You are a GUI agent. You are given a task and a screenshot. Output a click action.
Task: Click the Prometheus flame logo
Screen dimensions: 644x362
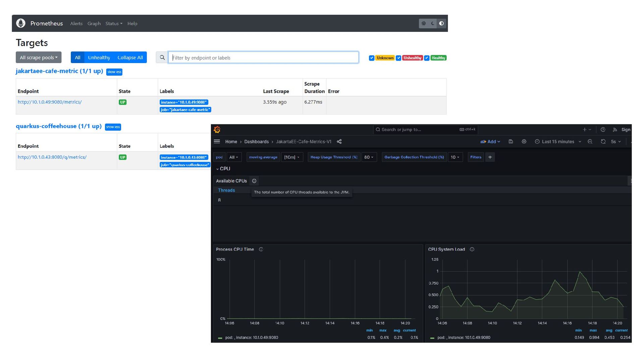pyautogui.click(x=21, y=23)
